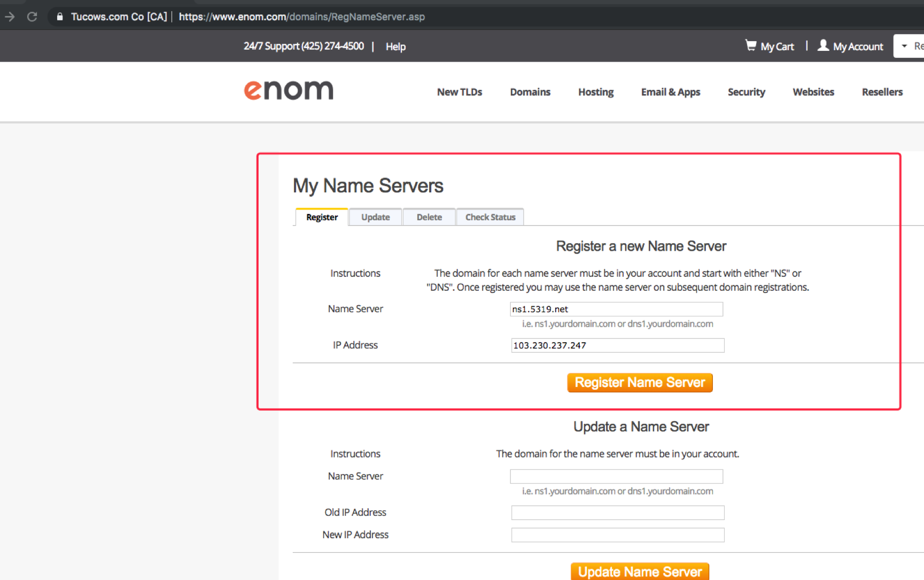Open the Help link in top bar
Viewport: 924px width, 580px height.
[395, 47]
